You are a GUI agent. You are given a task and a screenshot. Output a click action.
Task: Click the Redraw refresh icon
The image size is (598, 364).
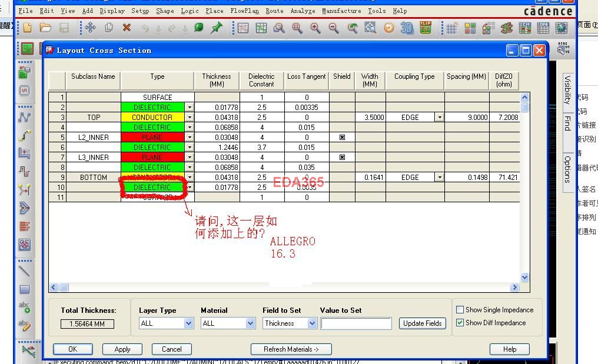pyautogui.click(x=388, y=28)
